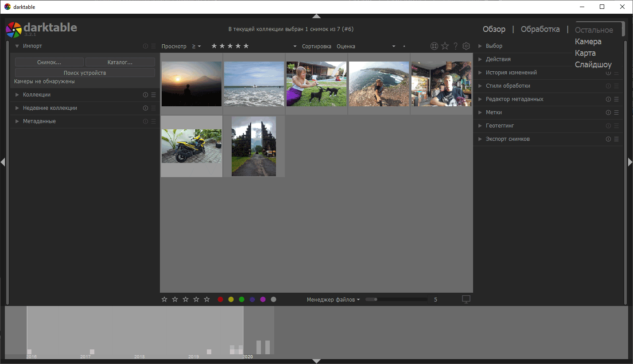Open presets menu of Геотеггинг module
This screenshot has height=364, width=633.
[617, 126]
